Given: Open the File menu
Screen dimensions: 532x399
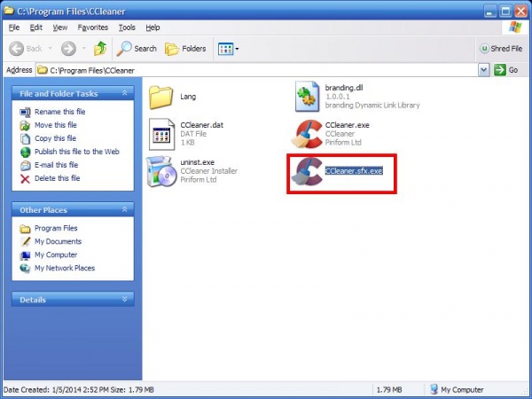Looking at the screenshot, I should coord(14,27).
